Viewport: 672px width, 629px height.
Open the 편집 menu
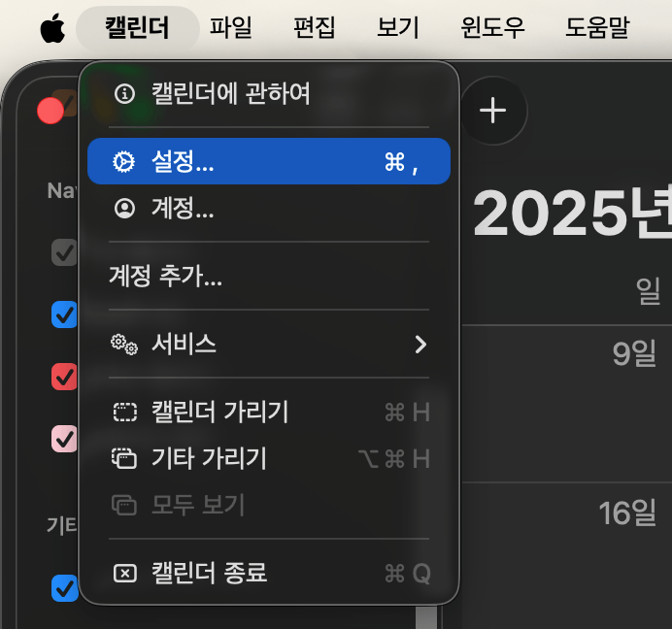pos(314,28)
